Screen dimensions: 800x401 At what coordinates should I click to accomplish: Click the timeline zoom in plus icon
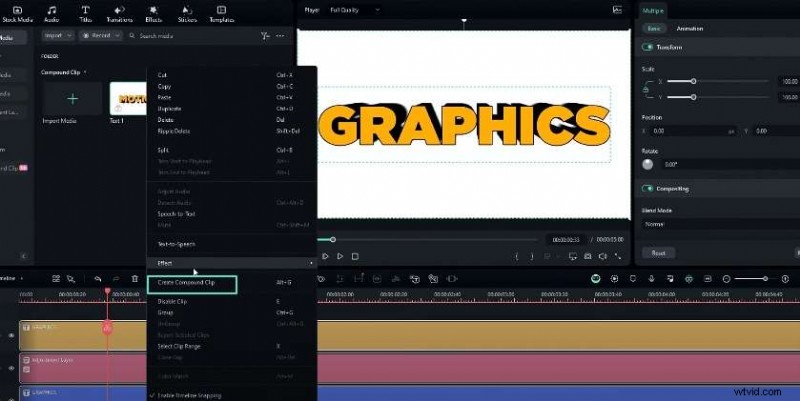tap(785, 279)
